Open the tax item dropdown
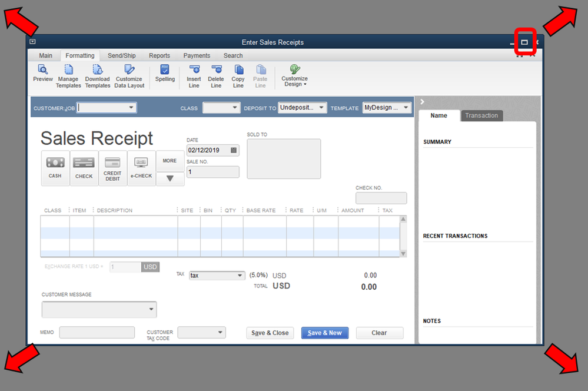This screenshot has height=391, width=588. click(240, 276)
